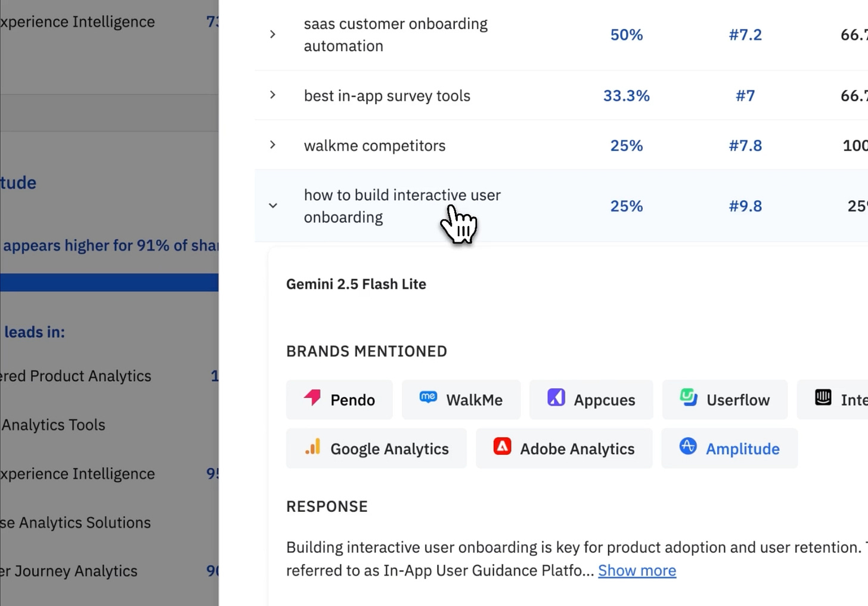Collapse the how to build interactive user onboarding row
Viewport: 868px width, 606px height.
point(272,206)
